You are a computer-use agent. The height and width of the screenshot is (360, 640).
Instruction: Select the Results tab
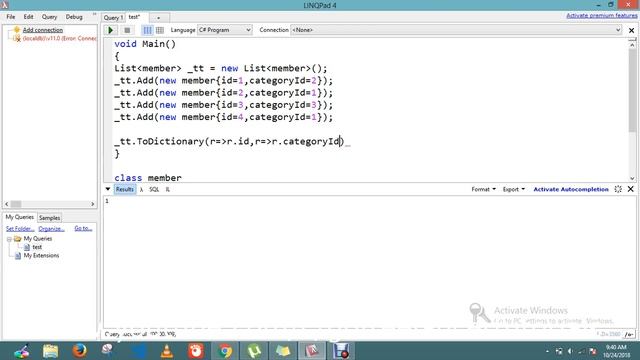(124, 189)
